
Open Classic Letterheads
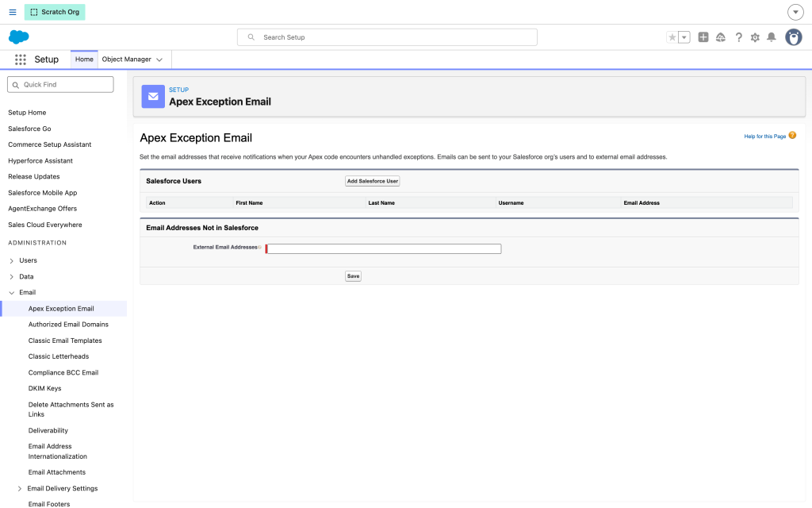pyautogui.click(x=59, y=356)
